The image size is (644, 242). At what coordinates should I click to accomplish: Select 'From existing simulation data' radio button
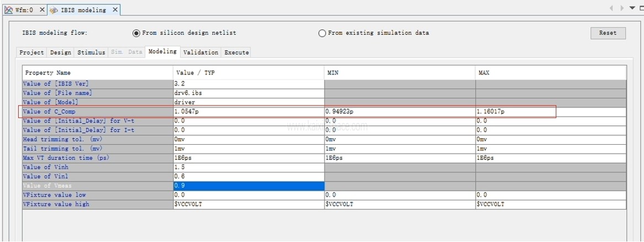click(x=322, y=33)
